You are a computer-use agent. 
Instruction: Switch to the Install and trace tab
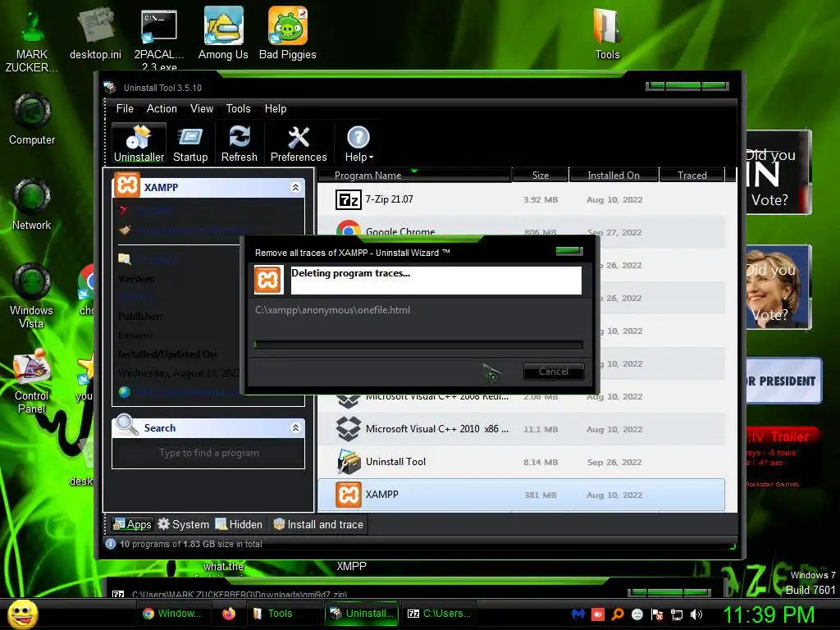[318, 524]
